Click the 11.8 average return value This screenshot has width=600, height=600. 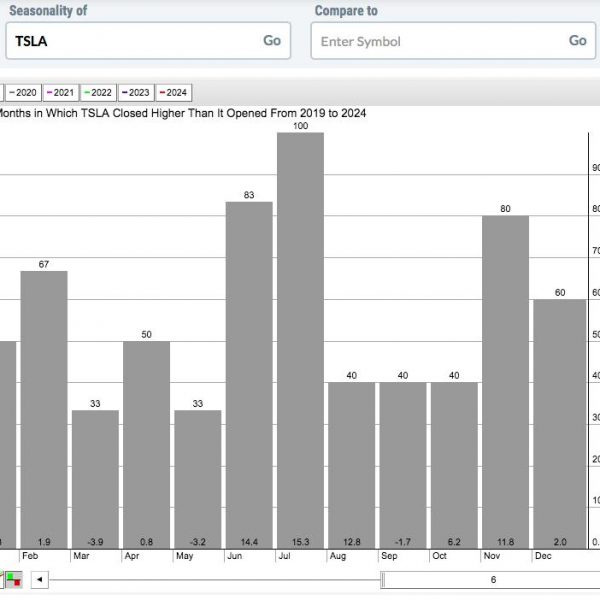[x=505, y=542]
